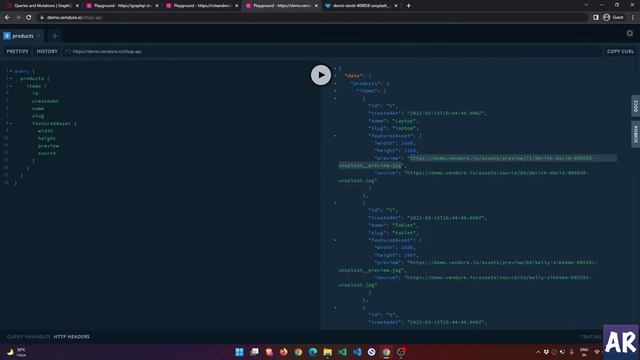Open the QUERY VARIABLES pane
The height and width of the screenshot is (360, 640).
28,337
